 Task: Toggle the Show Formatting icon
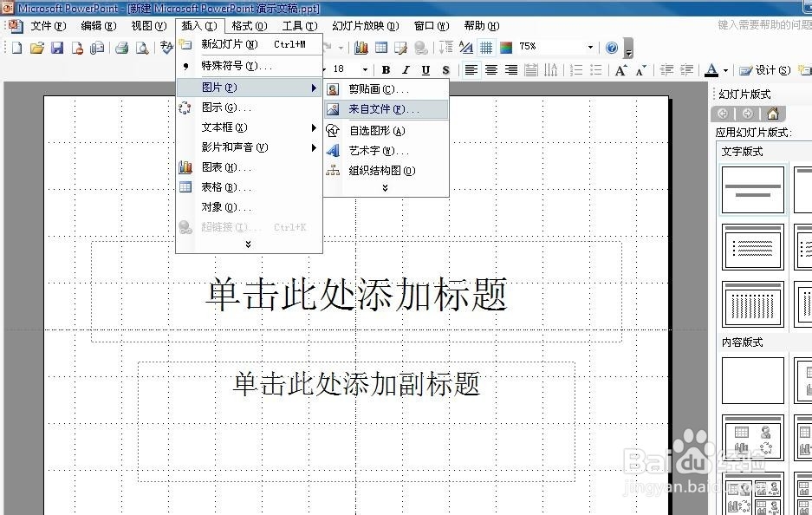(465, 48)
